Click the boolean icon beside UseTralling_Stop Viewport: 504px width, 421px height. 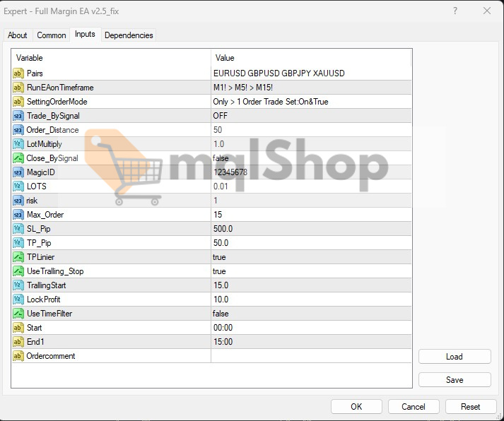click(18, 271)
